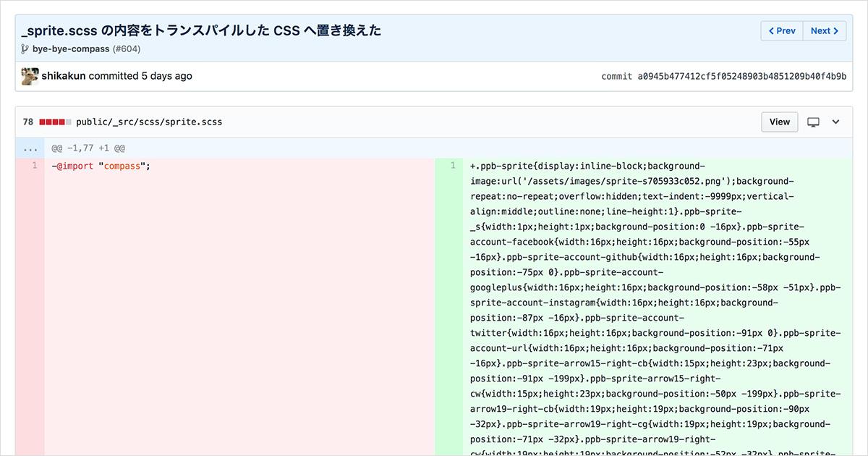The width and height of the screenshot is (868, 456).
Task: Go to the previous commit with Prev
Action: tap(781, 30)
